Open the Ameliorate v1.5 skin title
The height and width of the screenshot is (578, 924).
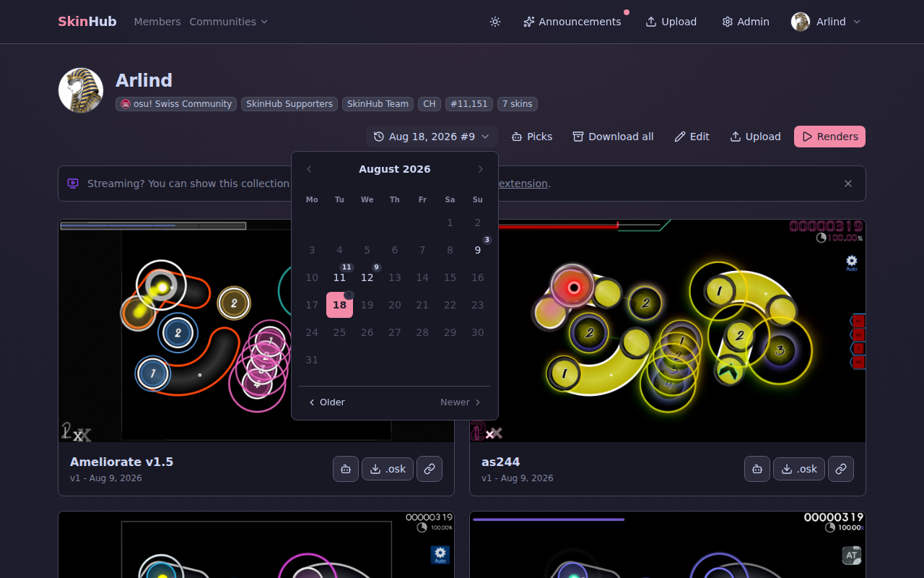click(x=122, y=462)
